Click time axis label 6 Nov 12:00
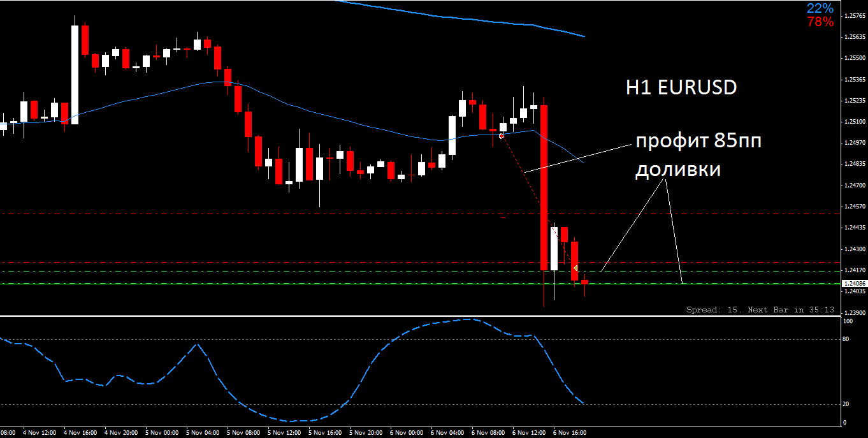Image resolution: width=868 pixels, height=438 pixels. (x=530, y=433)
